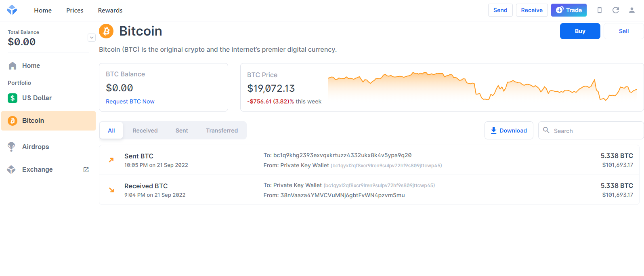Viewport: 644px width, 276px height.
Task: Click the green US Dollar icon
Action: point(13,98)
